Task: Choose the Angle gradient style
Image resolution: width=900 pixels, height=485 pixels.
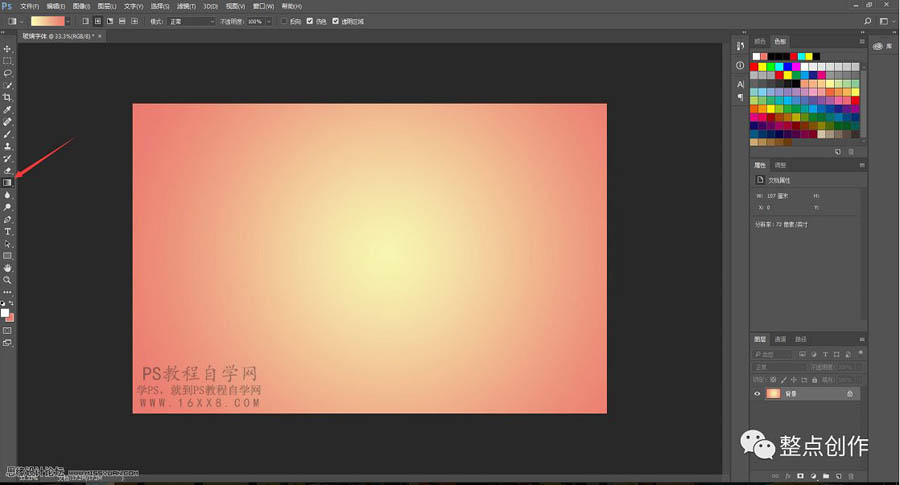Action: [x=110, y=21]
